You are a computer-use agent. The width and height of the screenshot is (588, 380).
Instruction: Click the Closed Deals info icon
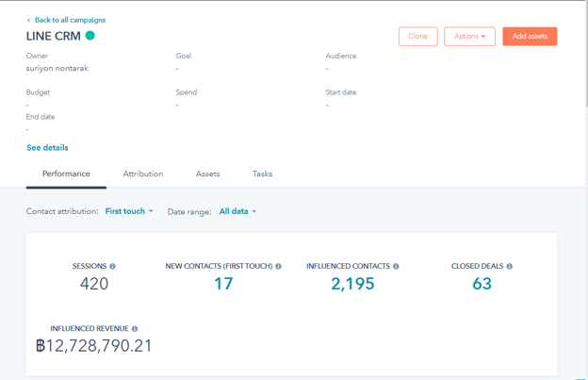pos(510,267)
